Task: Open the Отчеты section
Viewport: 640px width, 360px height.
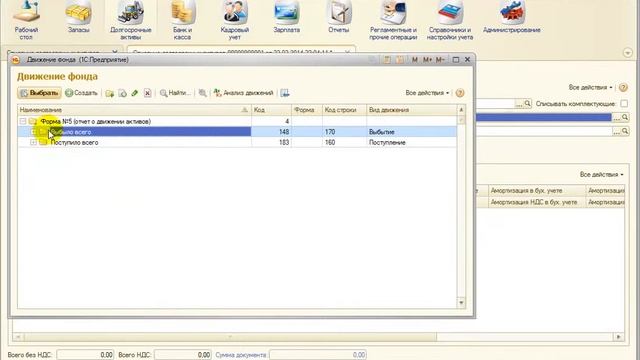Action: [x=338, y=17]
